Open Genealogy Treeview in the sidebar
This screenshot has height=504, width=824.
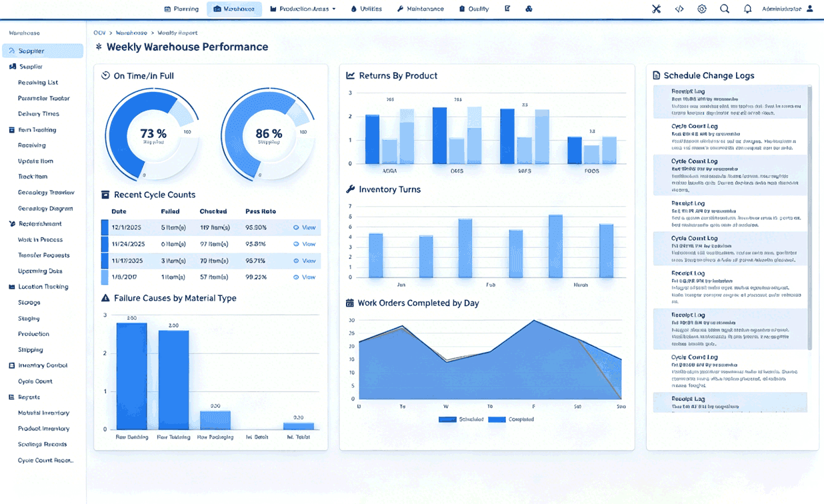[x=46, y=193]
